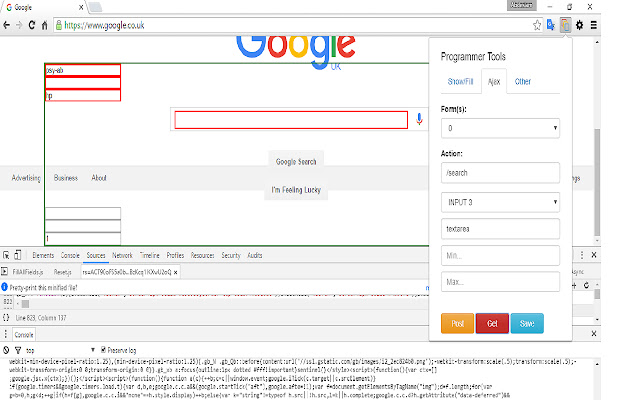Viewport: 640px width, 400px height.
Task: Open the Advertising footer link
Action: tap(26, 178)
